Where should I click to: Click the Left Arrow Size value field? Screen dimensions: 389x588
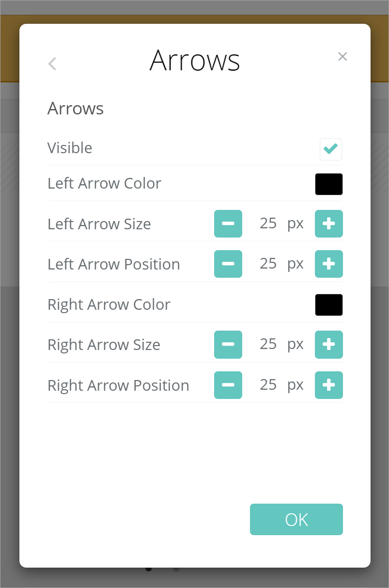click(268, 223)
